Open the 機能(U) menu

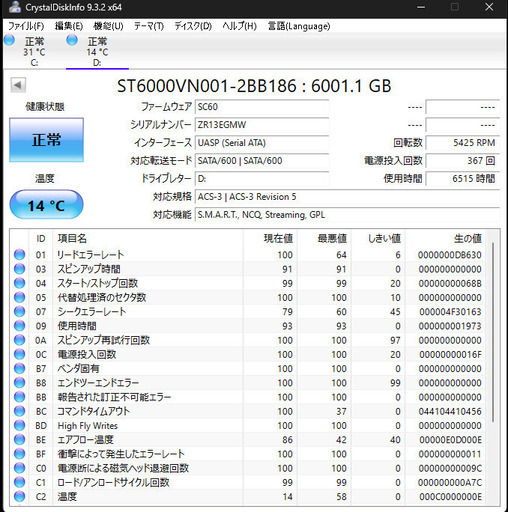pyautogui.click(x=108, y=26)
